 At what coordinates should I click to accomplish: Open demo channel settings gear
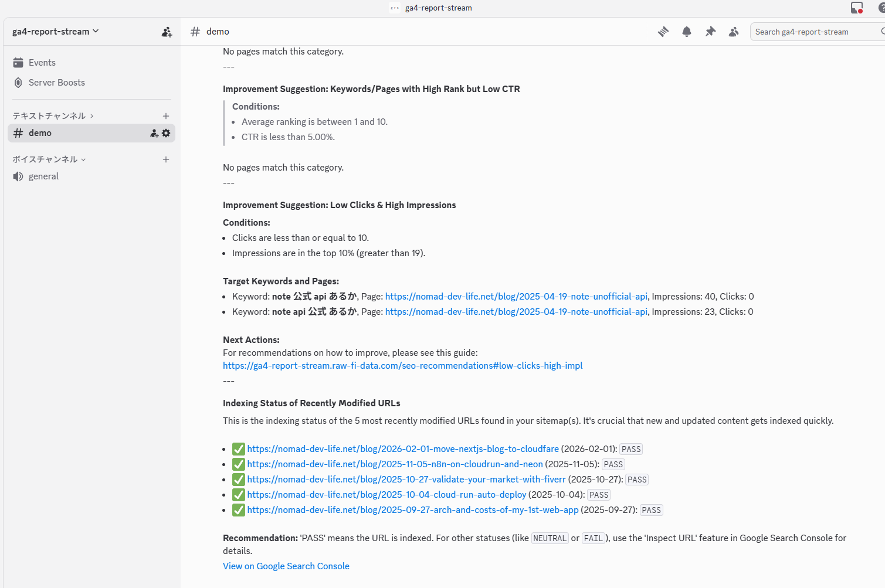click(166, 133)
